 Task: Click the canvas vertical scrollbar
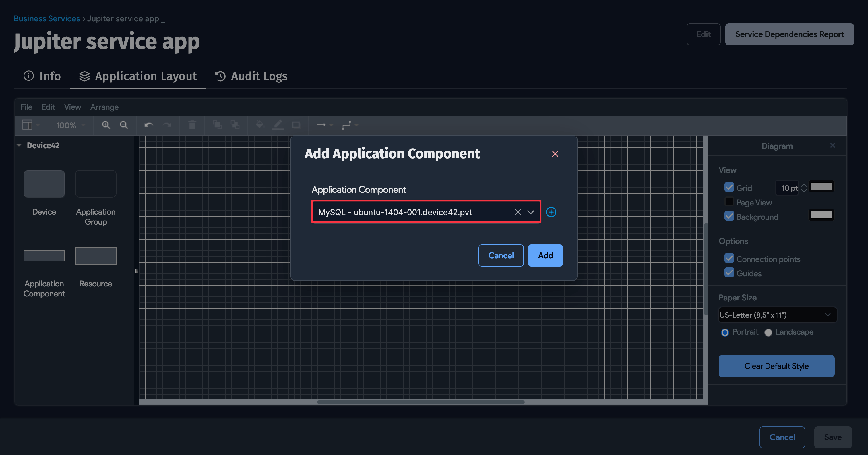pyautogui.click(x=705, y=269)
